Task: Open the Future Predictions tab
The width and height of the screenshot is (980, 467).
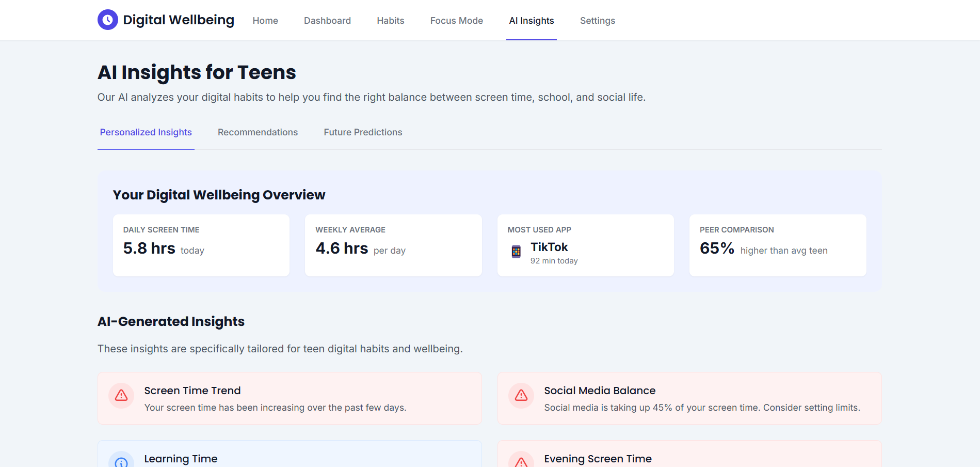Action: [362, 132]
